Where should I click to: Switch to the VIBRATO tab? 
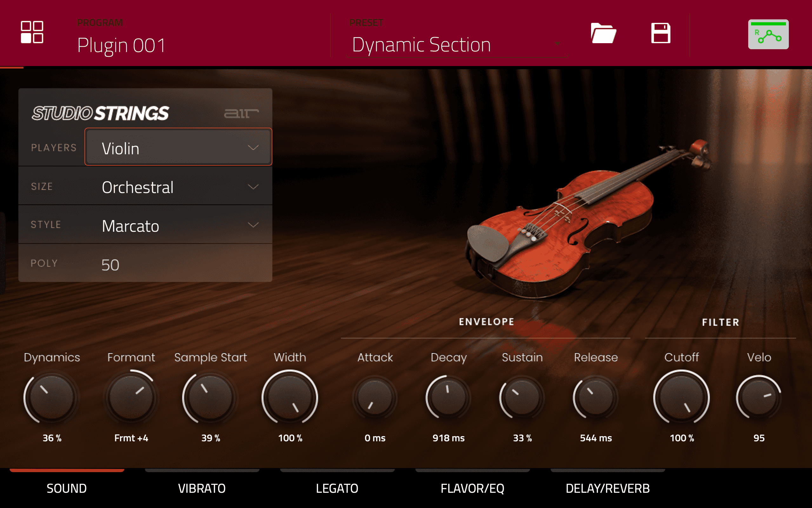(x=202, y=488)
